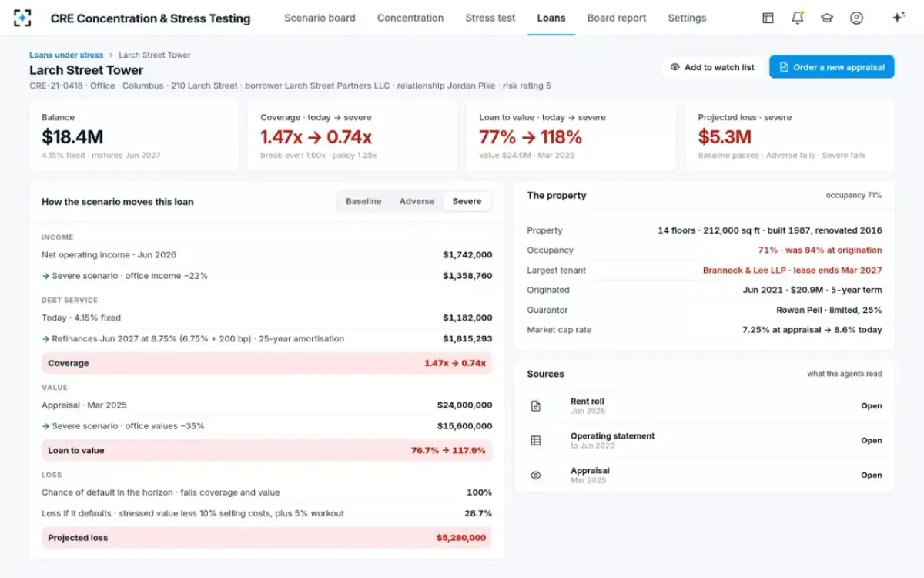Open the layout panel icon
Image resolution: width=924 pixels, height=578 pixels.
(x=768, y=18)
